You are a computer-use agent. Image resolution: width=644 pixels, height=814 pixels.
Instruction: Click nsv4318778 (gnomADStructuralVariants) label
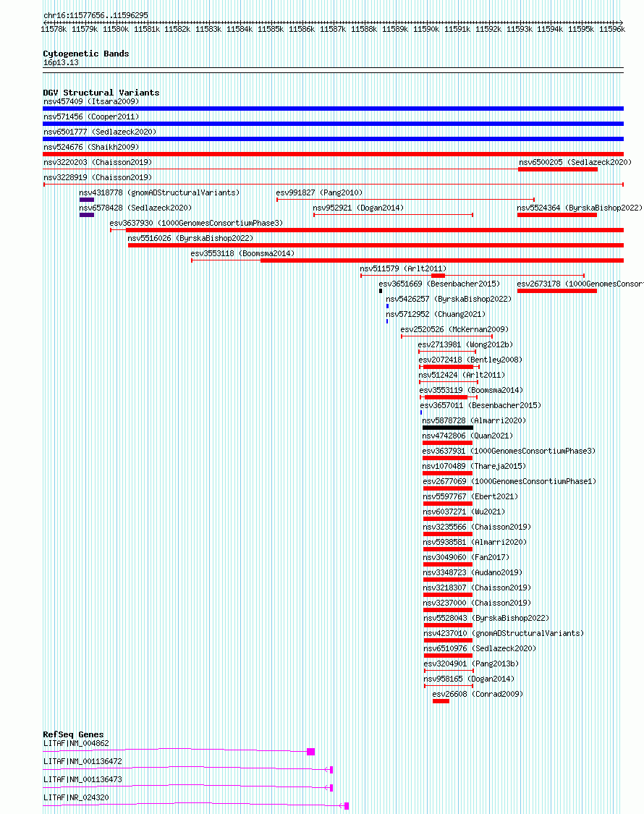[x=159, y=192]
